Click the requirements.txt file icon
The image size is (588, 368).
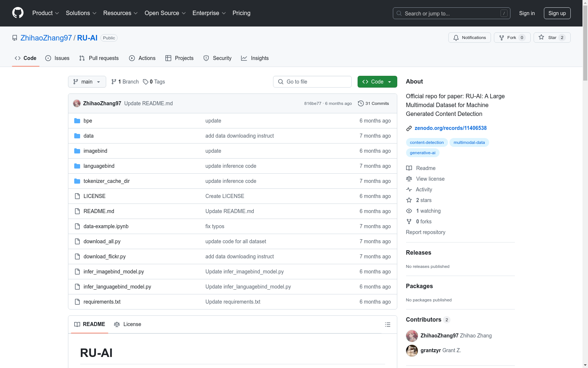click(77, 302)
